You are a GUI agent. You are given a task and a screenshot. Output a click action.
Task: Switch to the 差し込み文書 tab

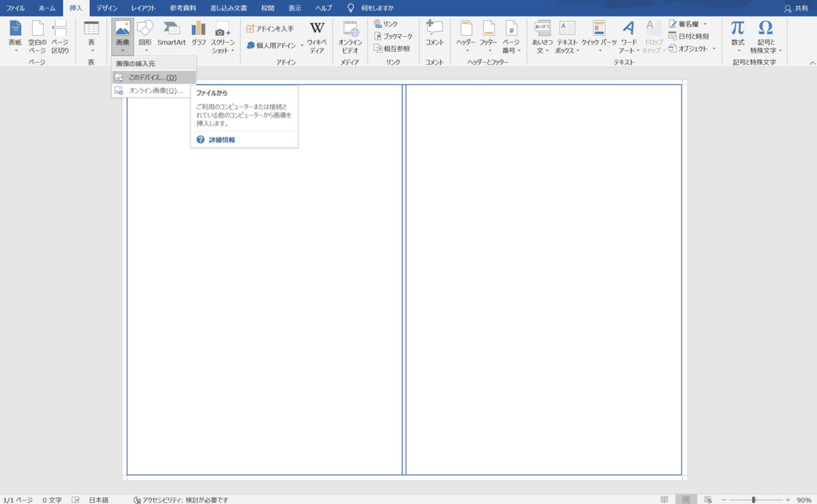pos(229,8)
